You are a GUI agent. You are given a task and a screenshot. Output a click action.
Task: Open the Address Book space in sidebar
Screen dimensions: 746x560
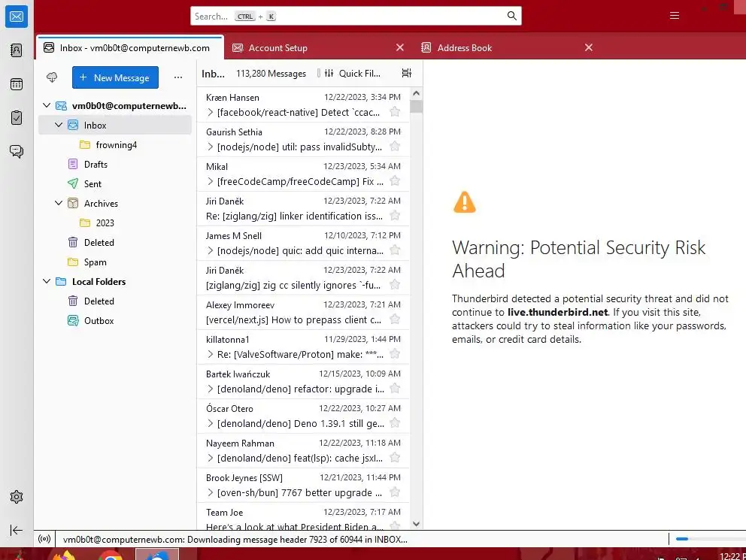(x=17, y=50)
